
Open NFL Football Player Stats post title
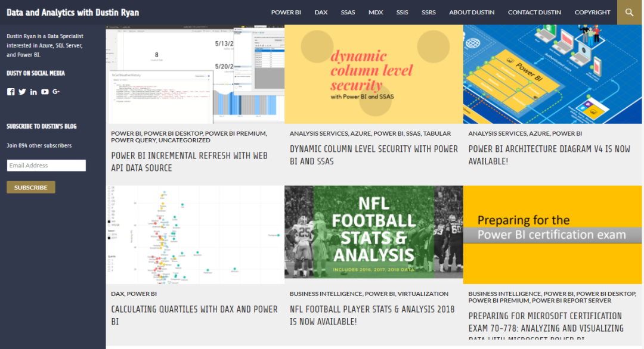372,316
